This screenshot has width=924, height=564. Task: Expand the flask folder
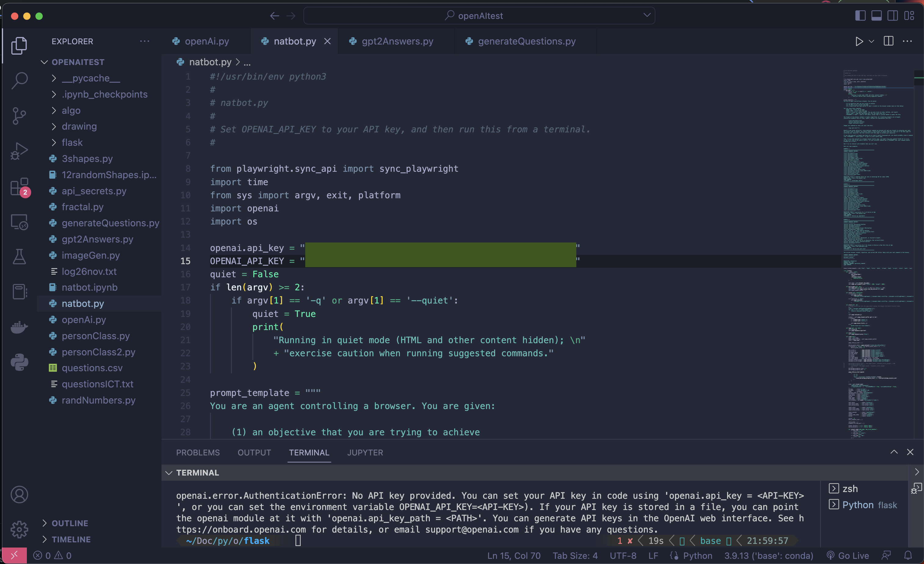click(100, 142)
